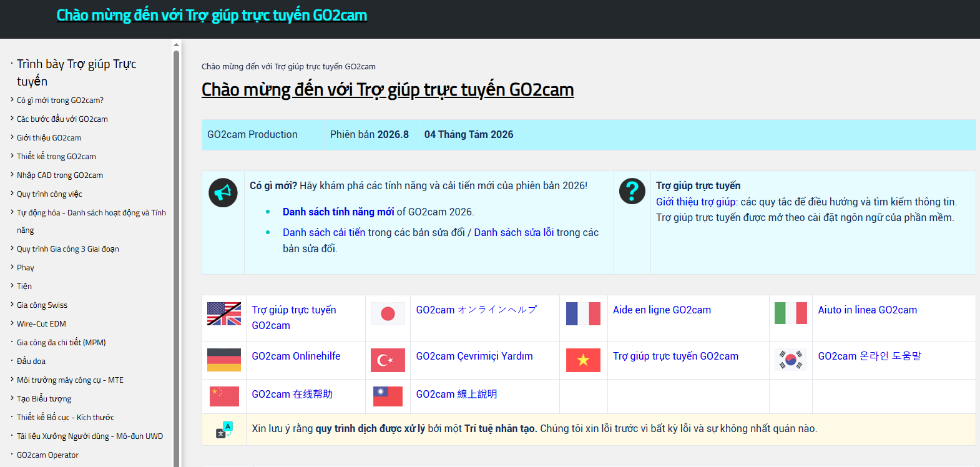Open the Japanese 'GO2cam オンラインヘルプ' link
The width and height of the screenshot is (980, 467).
(476, 310)
